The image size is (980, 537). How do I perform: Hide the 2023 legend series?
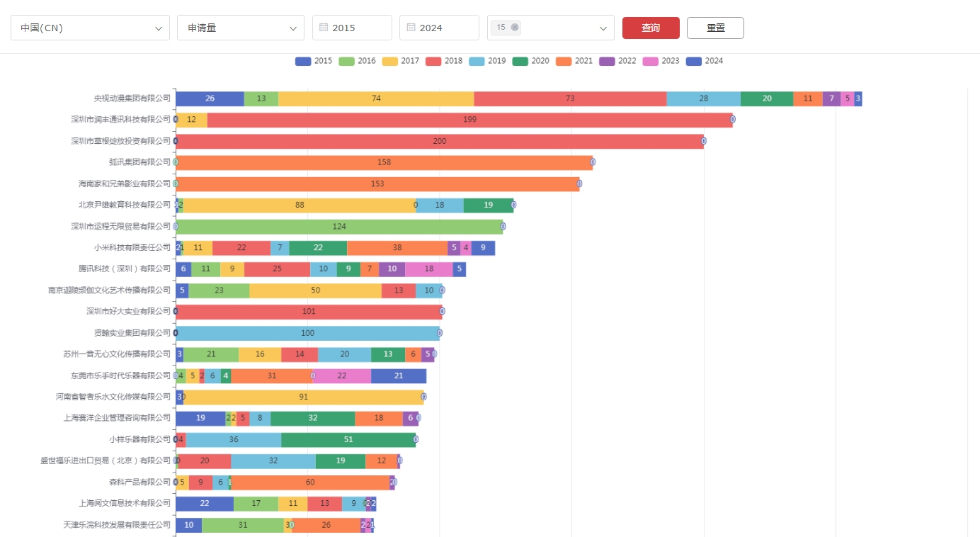pos(661,61)
